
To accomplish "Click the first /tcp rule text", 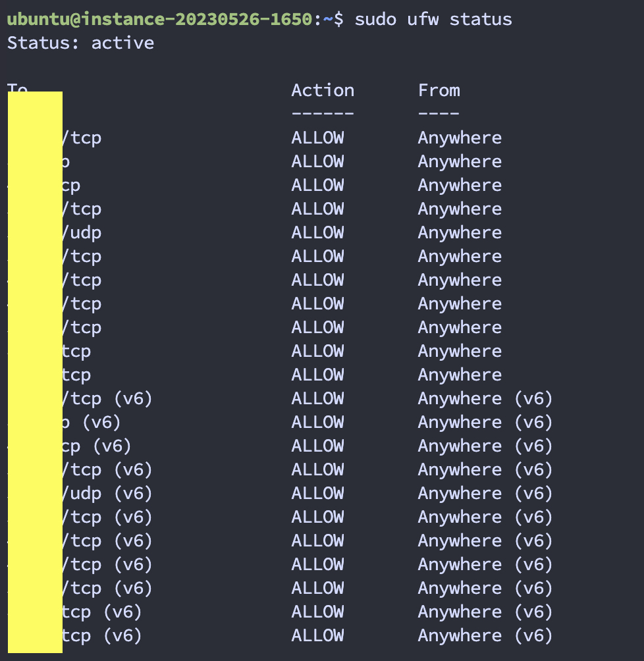I will [82, 138].
